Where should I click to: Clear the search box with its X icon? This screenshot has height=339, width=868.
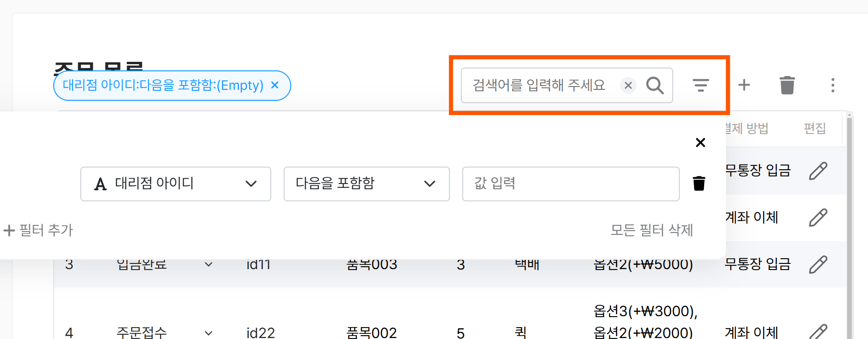click(x=628, y=86)
